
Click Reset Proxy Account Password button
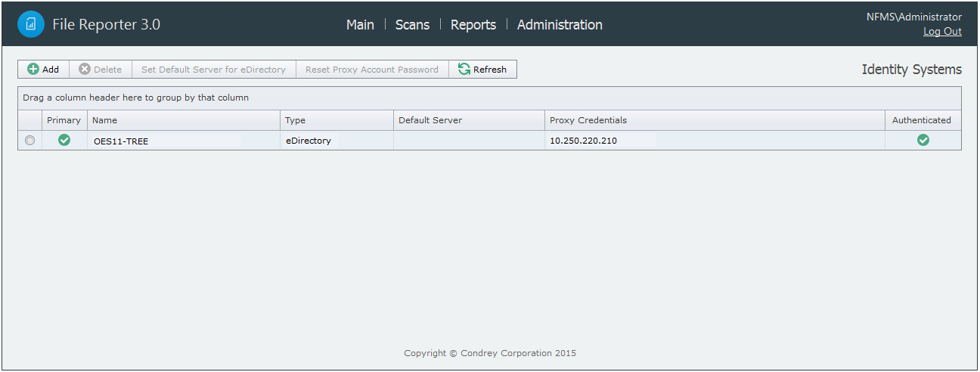coord(372,70)
